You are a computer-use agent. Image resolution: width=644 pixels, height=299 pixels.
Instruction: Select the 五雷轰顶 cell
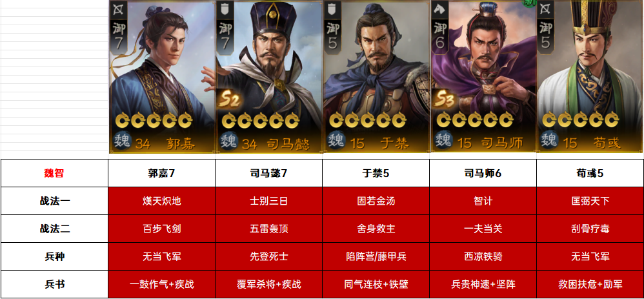point(268,229)
